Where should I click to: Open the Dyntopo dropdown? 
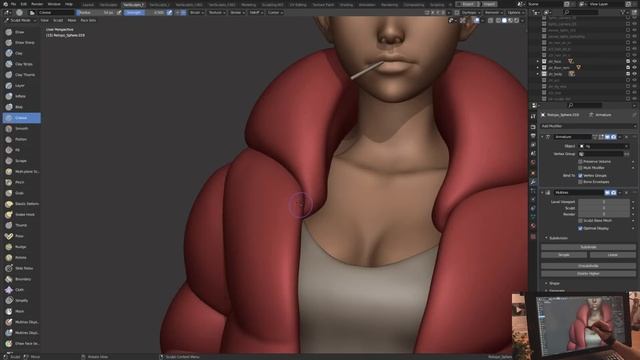coord(471,13)
